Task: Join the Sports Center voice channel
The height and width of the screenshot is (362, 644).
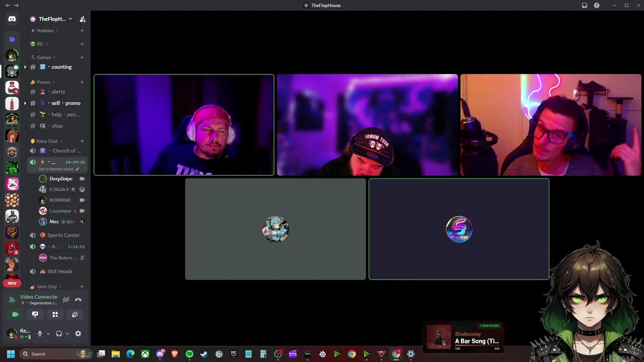Action: (57, 235)
